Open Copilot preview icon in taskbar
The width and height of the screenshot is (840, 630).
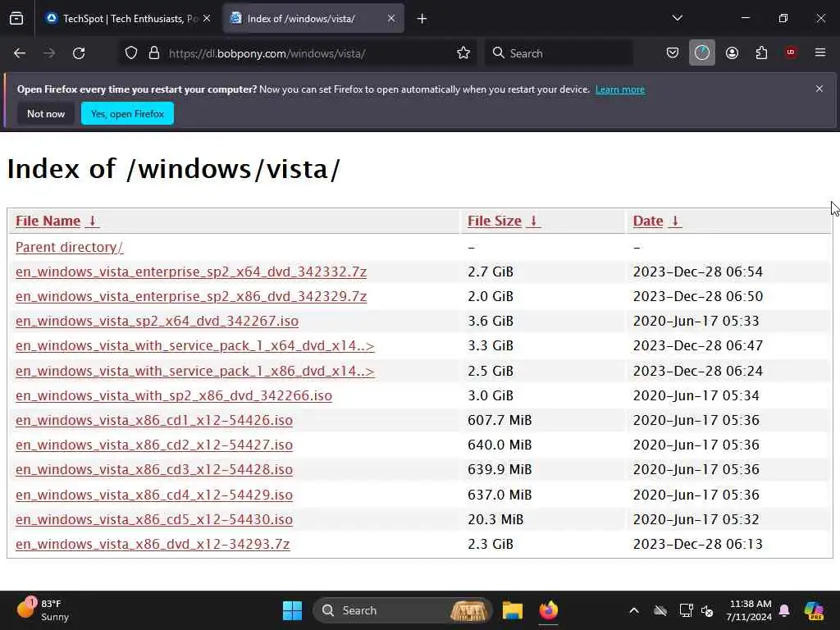[815, 610]
